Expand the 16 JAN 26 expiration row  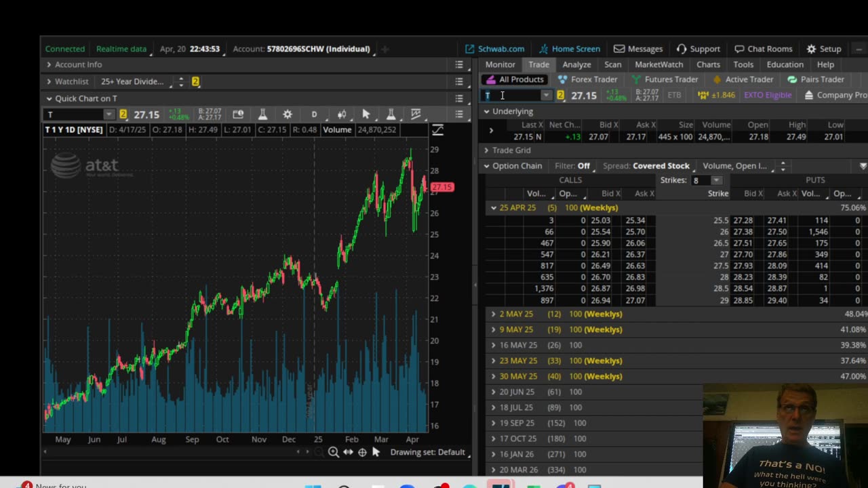pyautogui.click(x=494, y=454)
